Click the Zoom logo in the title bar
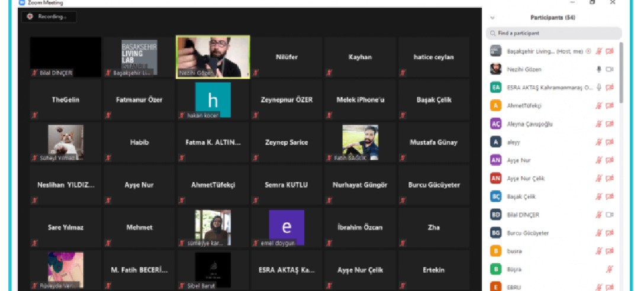 tap(22, 2)
